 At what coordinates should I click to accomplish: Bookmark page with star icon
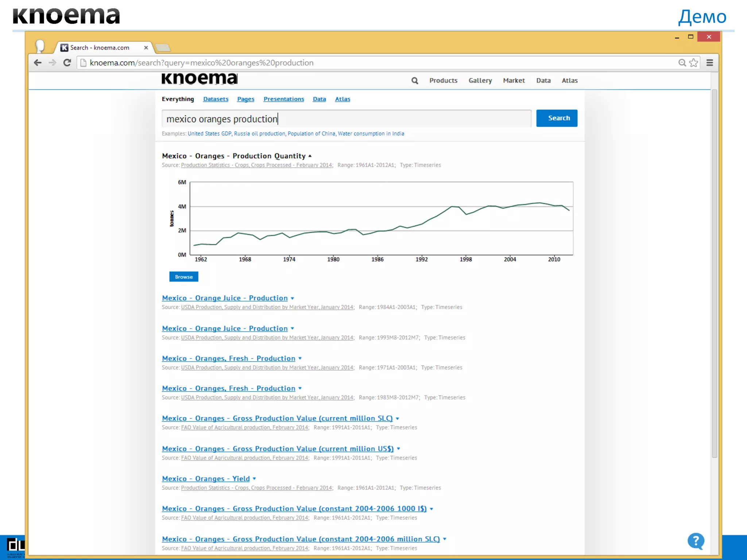pyautogui.click(x=694, y=63)
